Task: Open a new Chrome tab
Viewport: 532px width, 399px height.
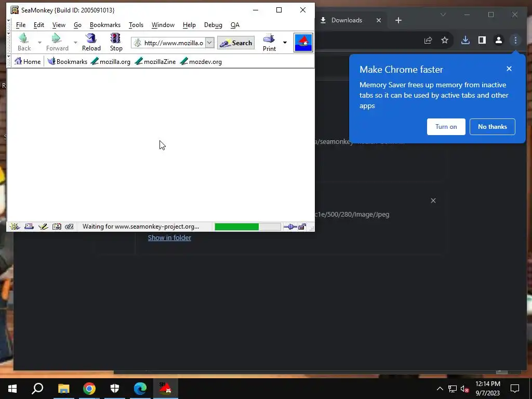Action: click(x=398, y=20)
